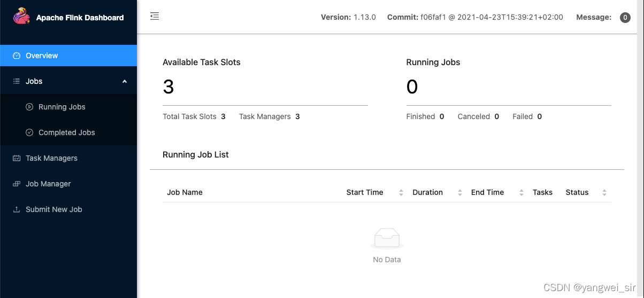Click the Apache Flink Dashboard title
The height and width of the screenshot is (298, 644).
pyautogui.click(x=80, y=18)
